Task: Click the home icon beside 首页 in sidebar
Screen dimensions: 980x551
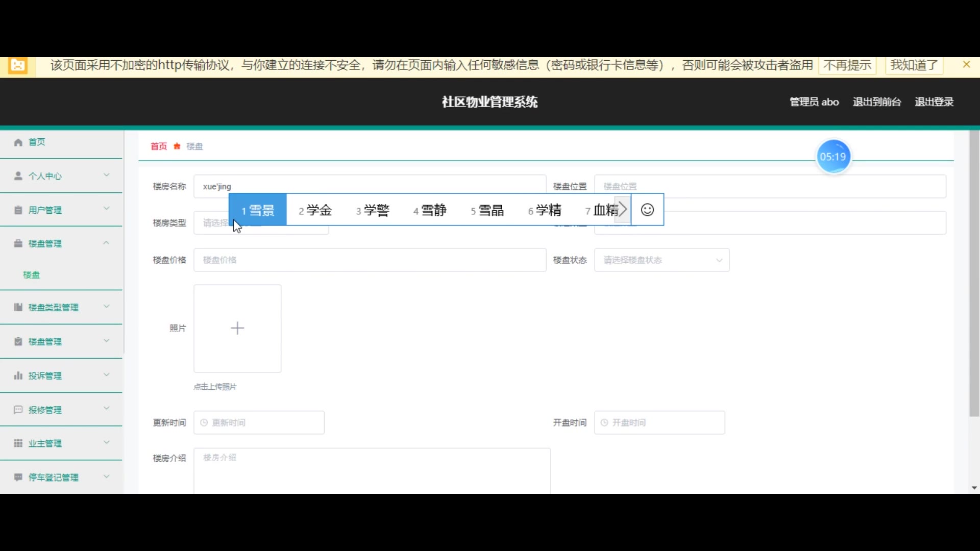Action: point(18,142)
